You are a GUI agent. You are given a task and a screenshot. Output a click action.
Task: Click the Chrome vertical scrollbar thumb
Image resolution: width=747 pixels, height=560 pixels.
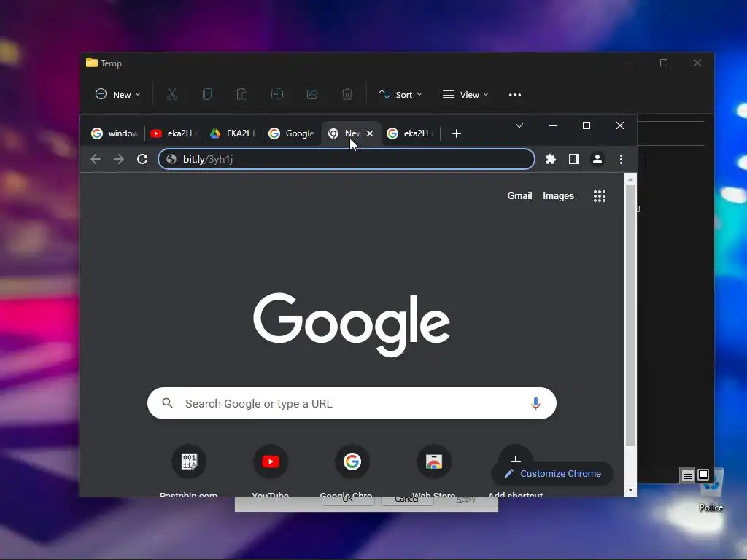pos(630,315)
